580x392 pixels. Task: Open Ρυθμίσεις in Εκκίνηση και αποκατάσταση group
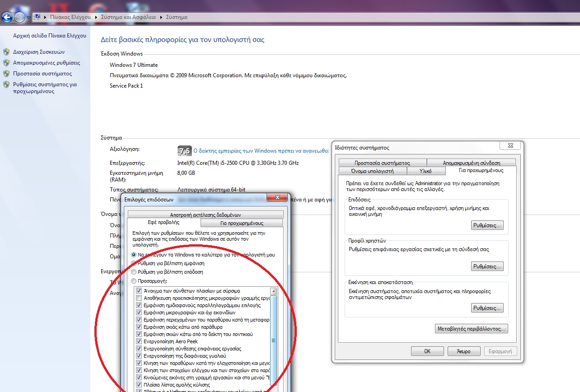[487, 308]
